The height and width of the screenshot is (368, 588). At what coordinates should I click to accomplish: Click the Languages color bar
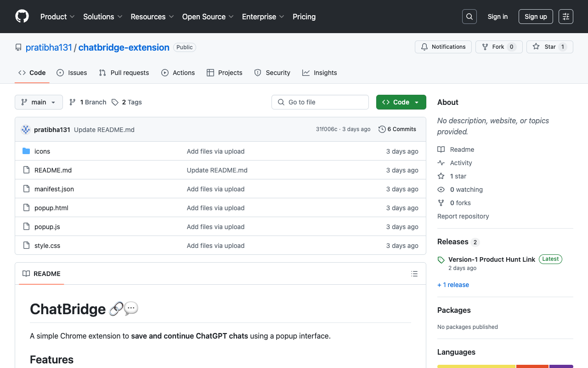pyautogui.click(x=505, y=366)
